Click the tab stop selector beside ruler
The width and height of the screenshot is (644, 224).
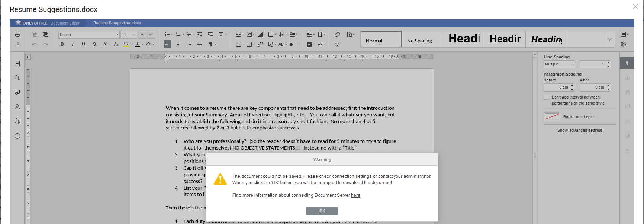(x=28, y=57)
